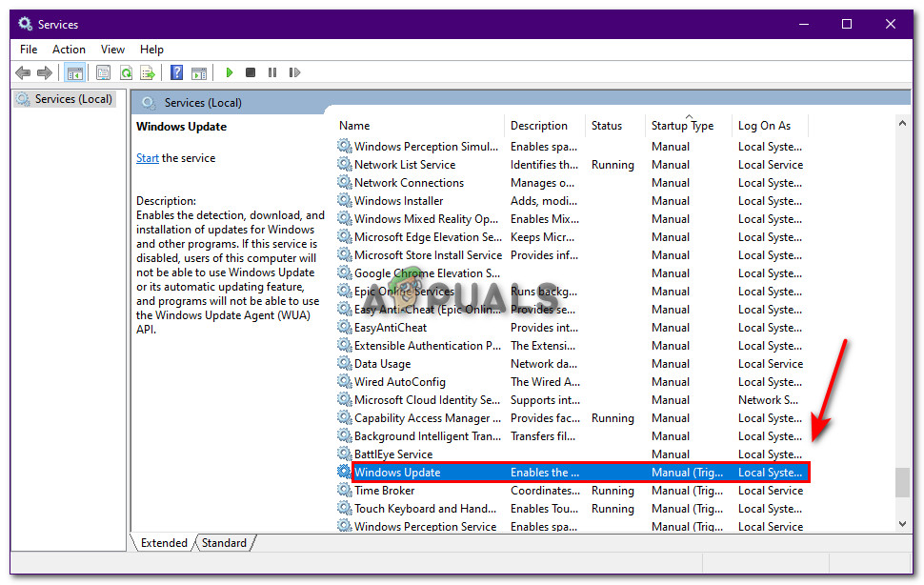Click gear icon of Windows Installer row
Screen dimensions: 924x585
click(344, 200)
